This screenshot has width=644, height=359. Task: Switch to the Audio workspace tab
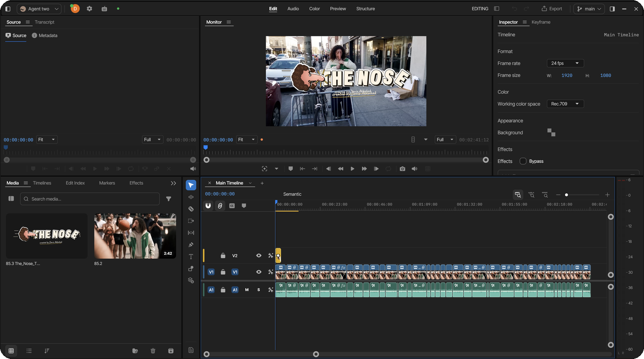[293, 9]
